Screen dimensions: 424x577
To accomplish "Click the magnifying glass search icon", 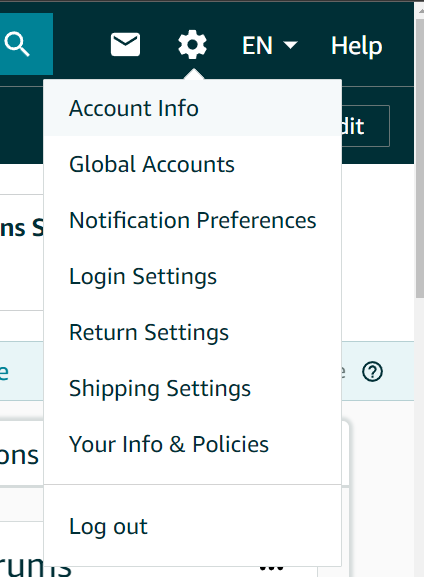I will point(17,45).
